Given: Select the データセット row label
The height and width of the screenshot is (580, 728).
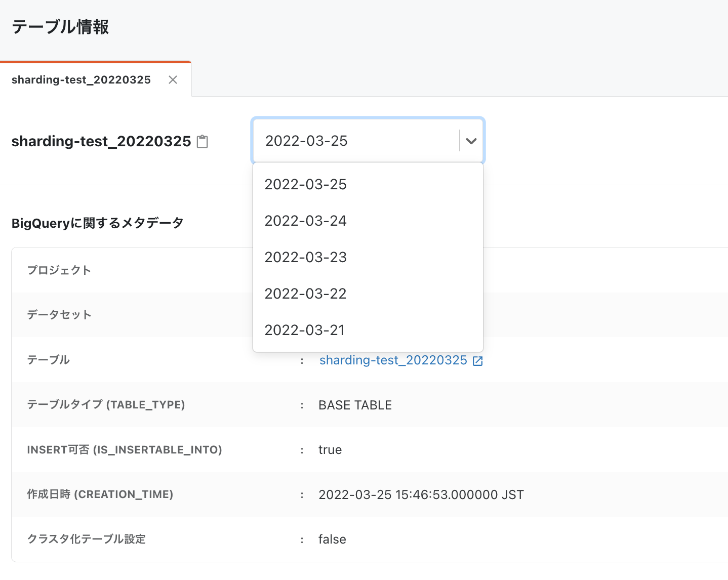Looking at the screenshot, I should pos(59,315).
